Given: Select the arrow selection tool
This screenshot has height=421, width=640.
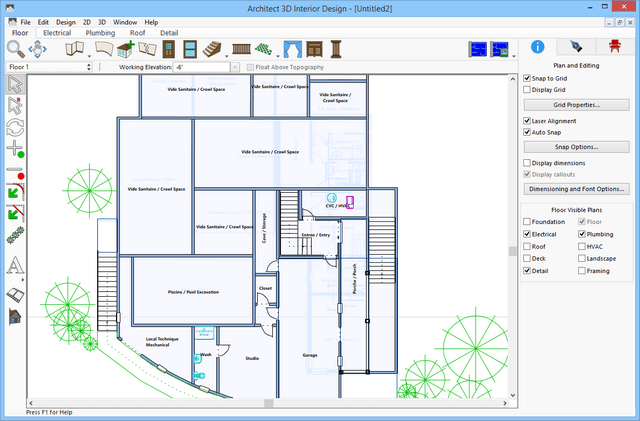Looking at the screenshot, I should click(x=15, y=84).
